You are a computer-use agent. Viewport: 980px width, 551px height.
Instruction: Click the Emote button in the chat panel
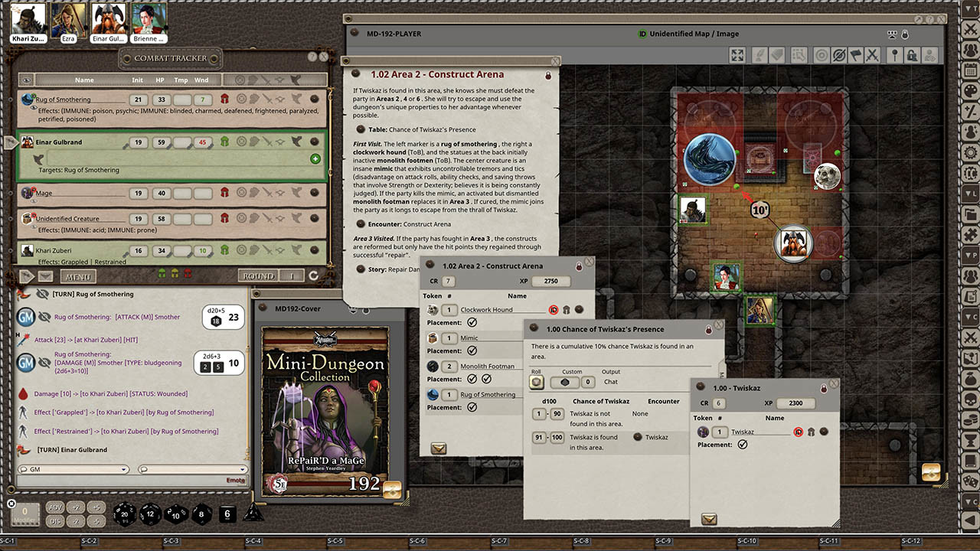[237, 480]
